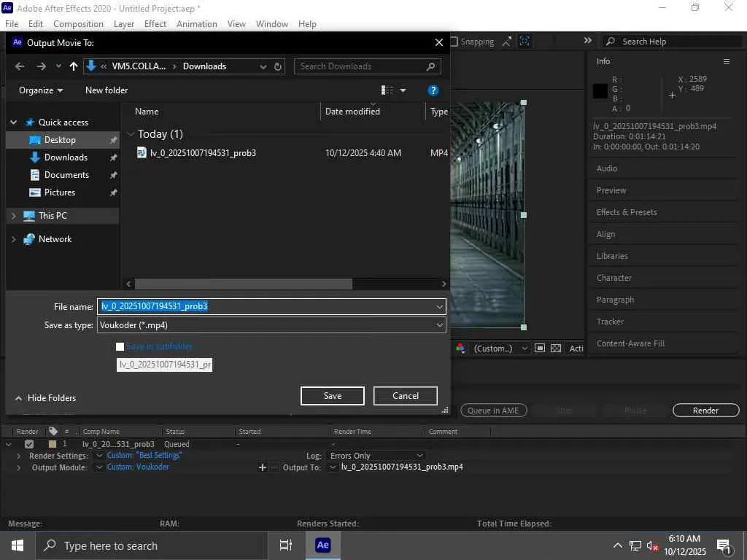Click the Save button

point(332,396)
